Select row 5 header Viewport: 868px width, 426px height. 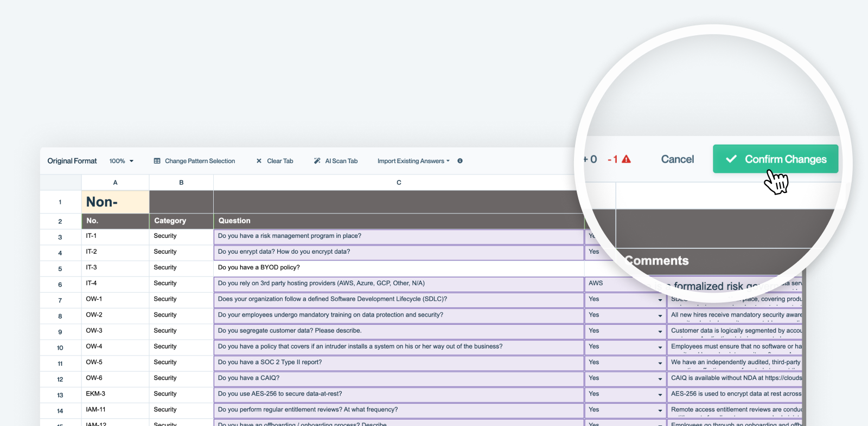(x=60, y=269)
